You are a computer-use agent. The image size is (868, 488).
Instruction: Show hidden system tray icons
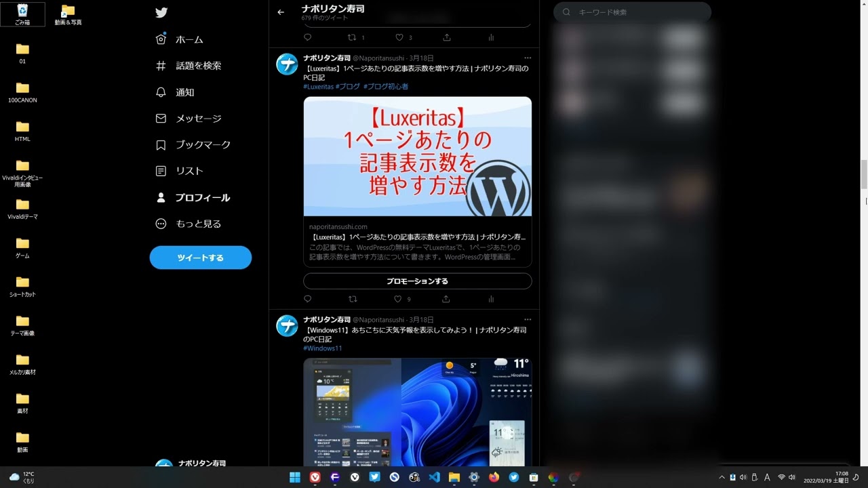tap(722, 477)
